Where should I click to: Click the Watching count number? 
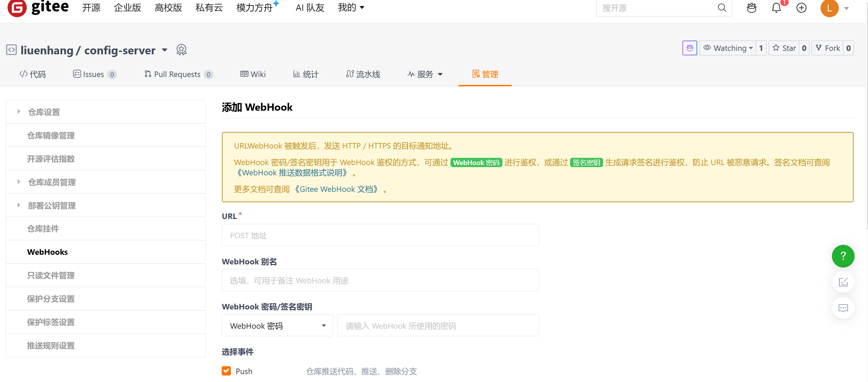pyautogui.click(x=761, y=48)
